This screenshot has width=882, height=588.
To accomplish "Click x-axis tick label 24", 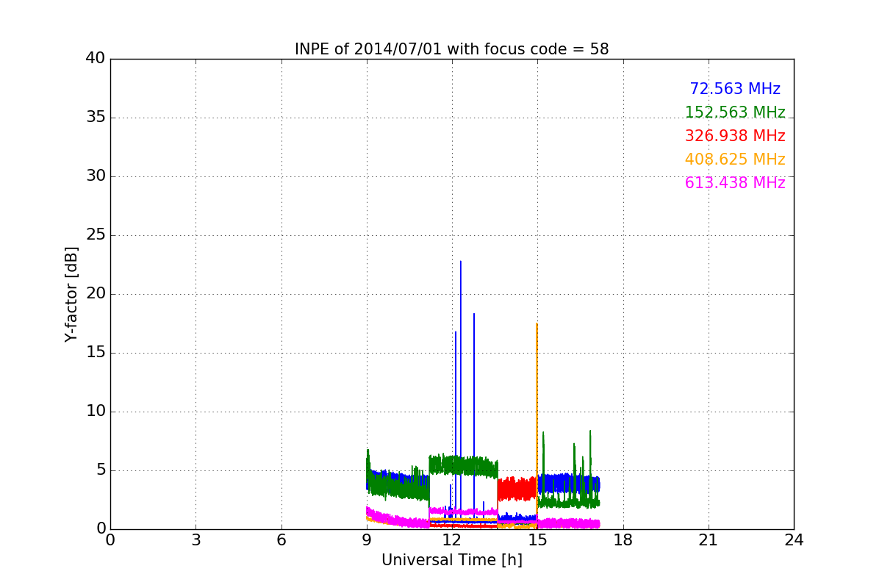I will [794, 540].
